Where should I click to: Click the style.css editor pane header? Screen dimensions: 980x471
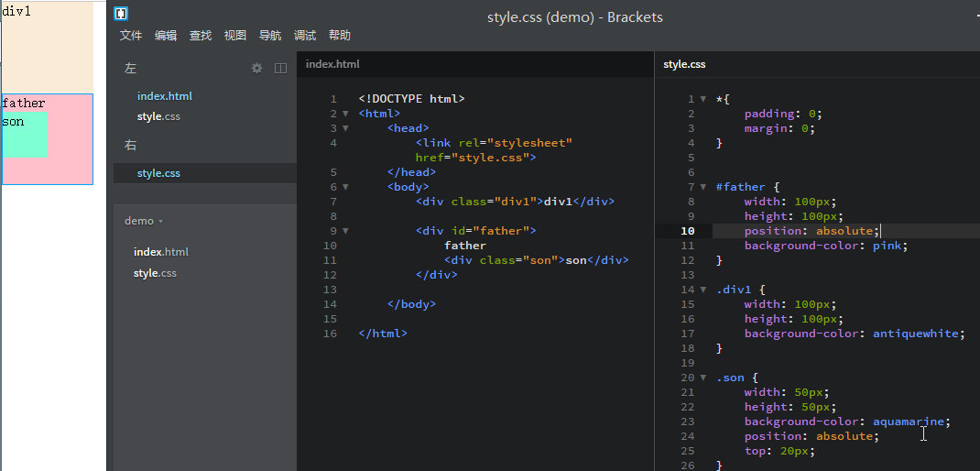684,64
